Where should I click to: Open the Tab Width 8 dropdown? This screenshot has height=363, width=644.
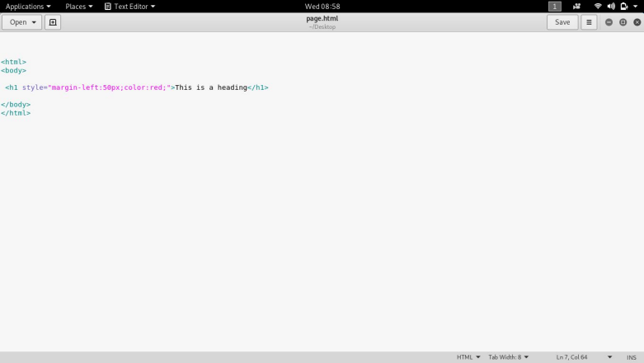click(508, 357)
